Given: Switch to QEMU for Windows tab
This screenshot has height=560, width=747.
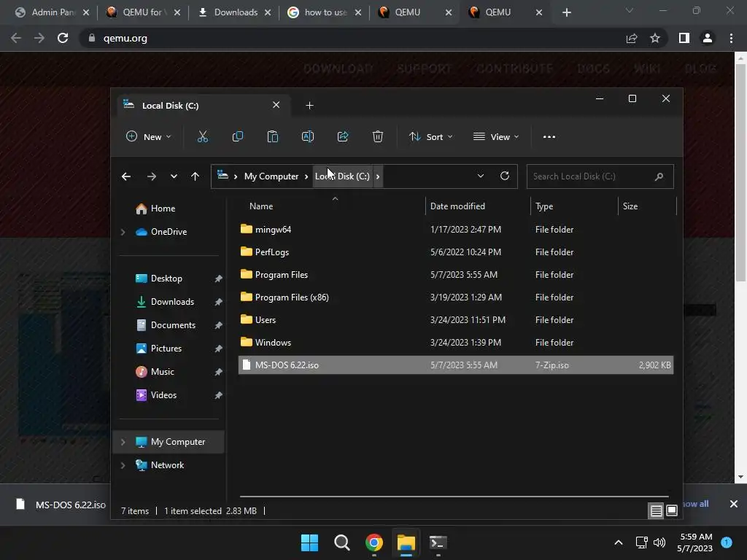Looking at the screenshot, I should coord(142,12).
